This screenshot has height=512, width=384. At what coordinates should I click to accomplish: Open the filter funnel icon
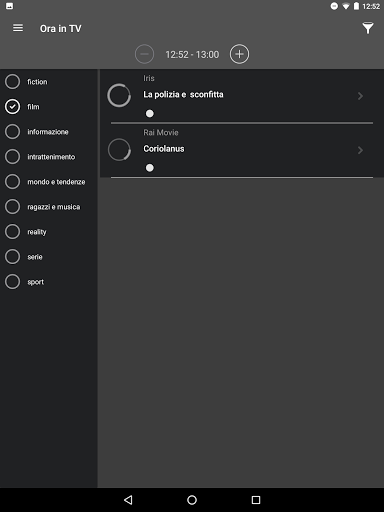coord(368,28)
